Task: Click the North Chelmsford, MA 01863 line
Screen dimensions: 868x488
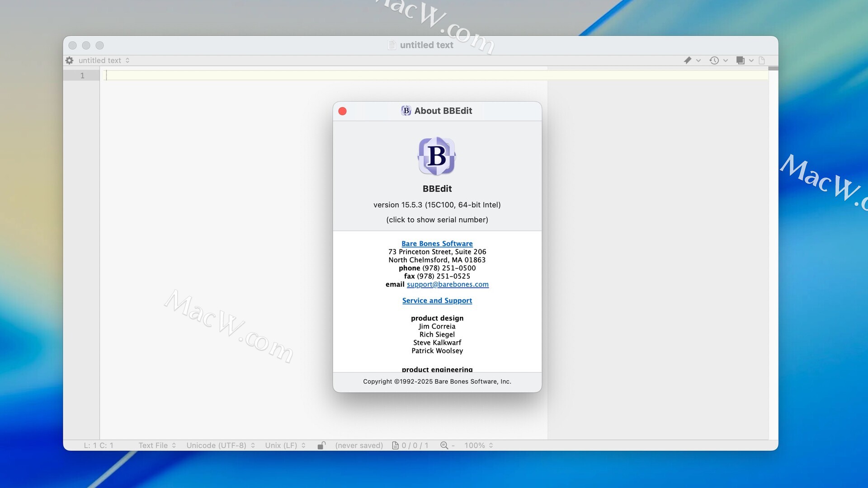Action: coord(437,260)
